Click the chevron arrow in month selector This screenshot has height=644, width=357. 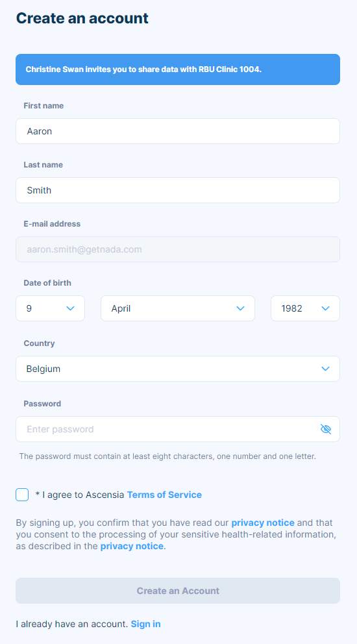241,308
